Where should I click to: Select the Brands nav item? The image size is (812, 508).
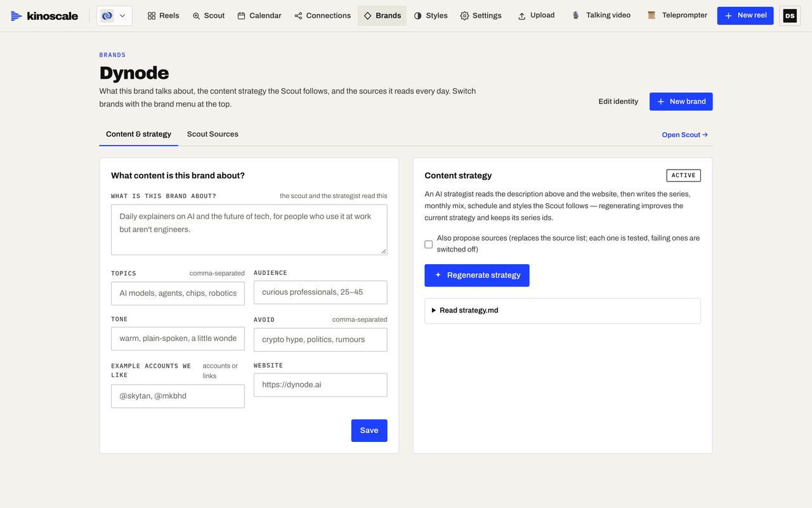382,16
